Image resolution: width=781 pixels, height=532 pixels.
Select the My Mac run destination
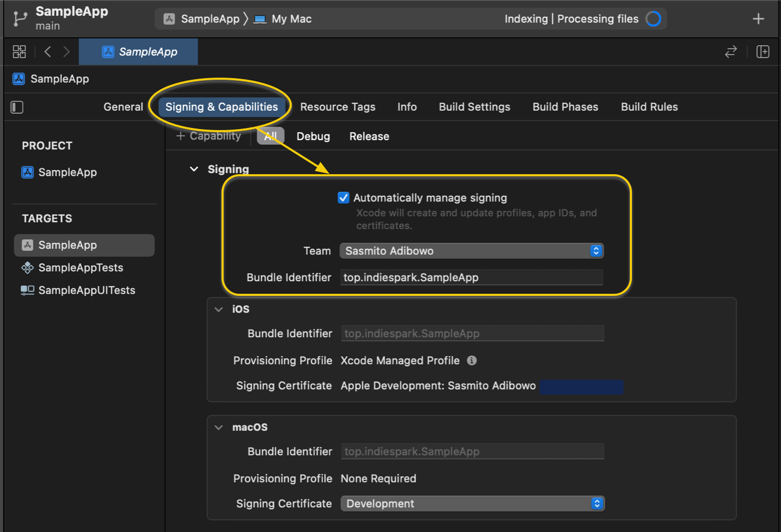point(282,19)
